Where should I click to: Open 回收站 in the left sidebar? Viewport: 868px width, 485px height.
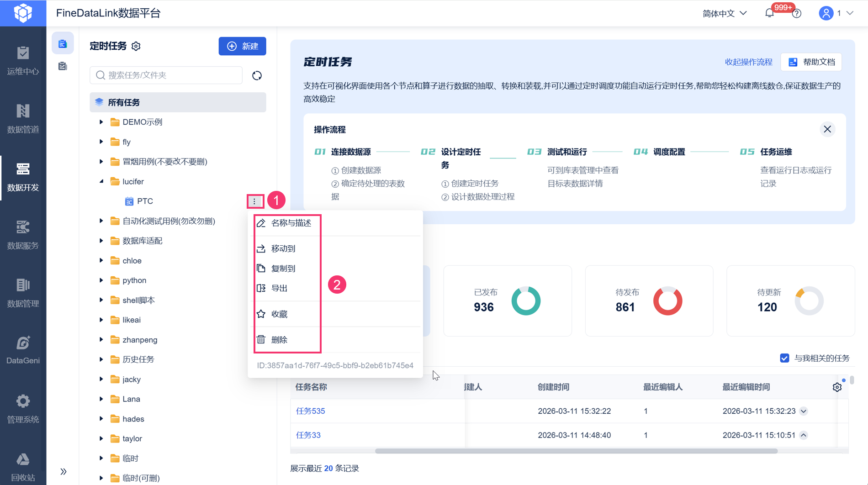(23, 467)
